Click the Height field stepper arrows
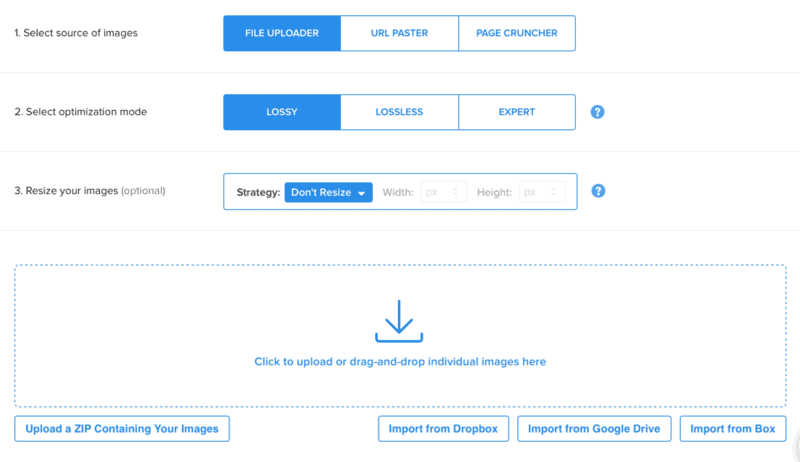This screenshot has height=462, width=800. point(555,192)
